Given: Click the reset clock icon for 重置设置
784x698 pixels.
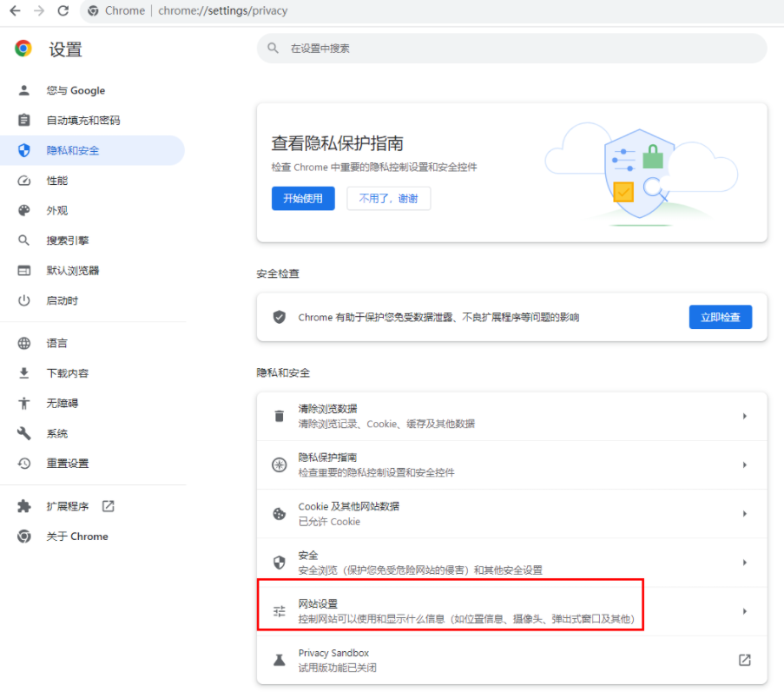Looking at the screenshot, I should click(24, 463).
